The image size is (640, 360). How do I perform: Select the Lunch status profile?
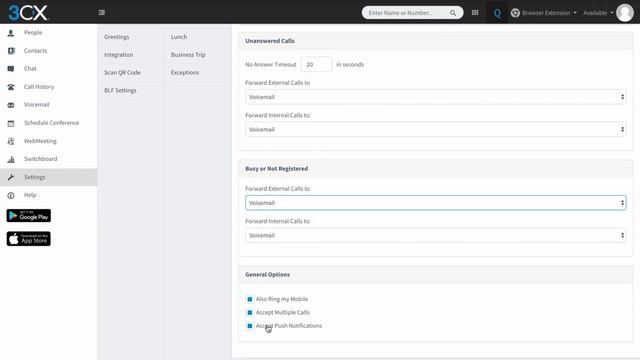coord(179,37)
